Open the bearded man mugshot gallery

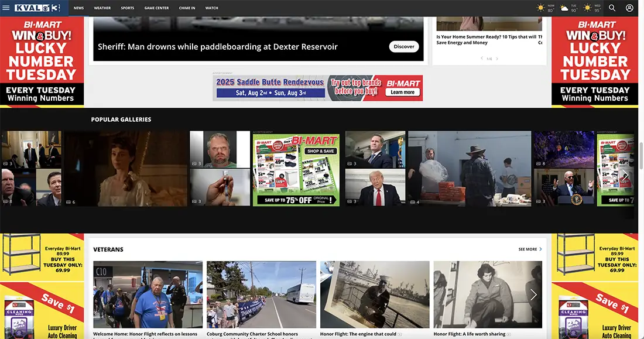point(220,149)
